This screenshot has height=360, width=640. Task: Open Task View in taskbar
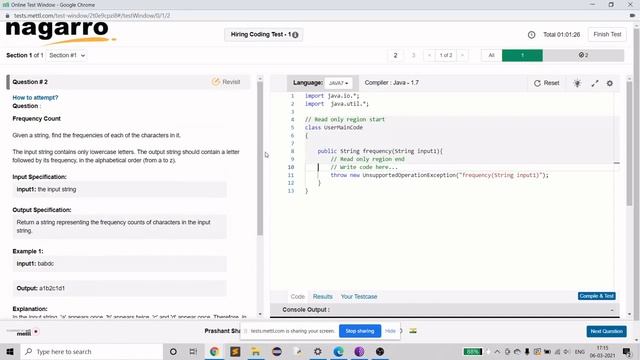pos(193,351)
